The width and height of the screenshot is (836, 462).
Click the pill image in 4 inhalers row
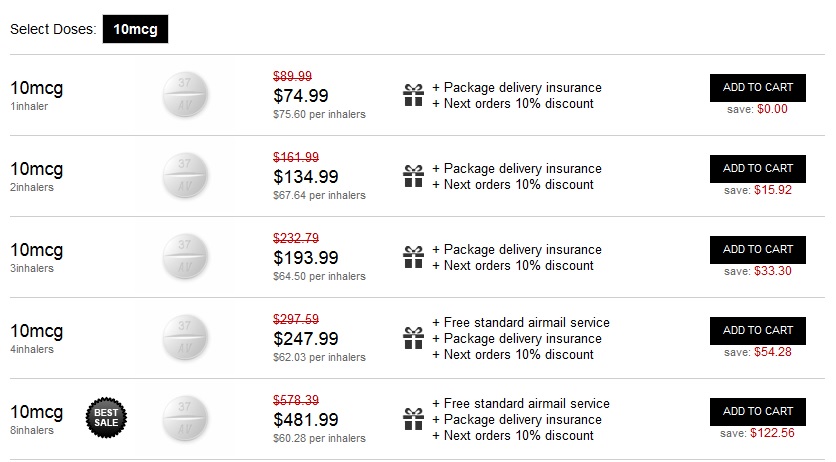(185, 338)
